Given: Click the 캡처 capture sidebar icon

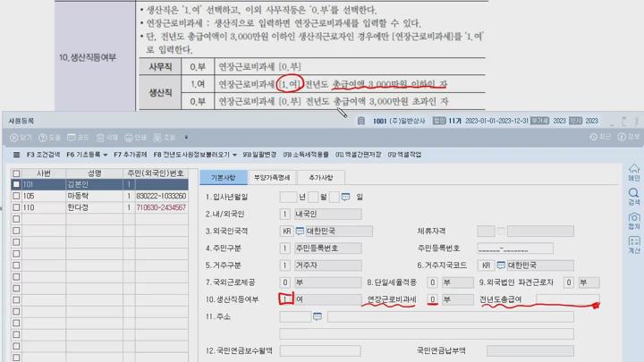Looking at the screenshot, I should pos(634,221).
